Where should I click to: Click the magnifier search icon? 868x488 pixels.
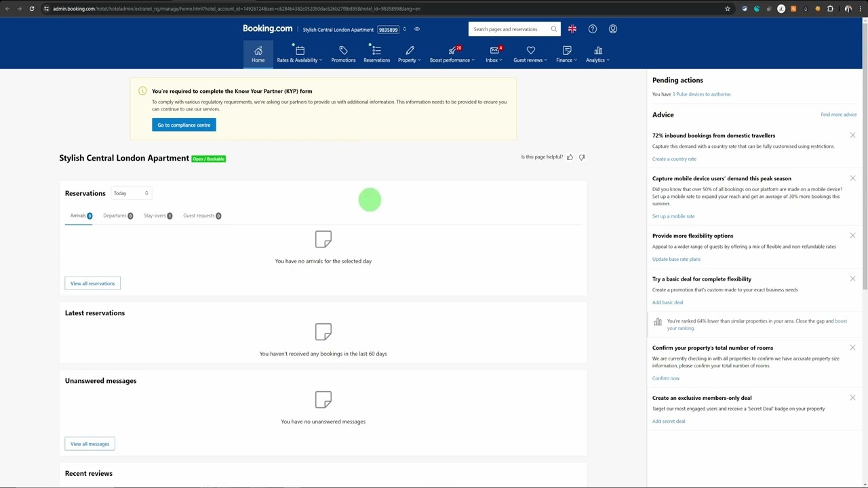tap(554, 29)
